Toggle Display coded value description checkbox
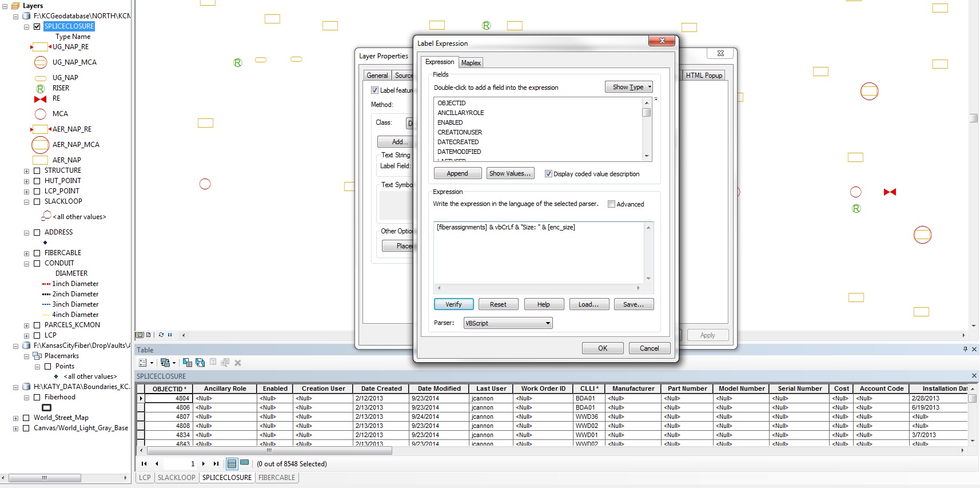This screenshot has height=488, width=980. [x=549, y=174]
